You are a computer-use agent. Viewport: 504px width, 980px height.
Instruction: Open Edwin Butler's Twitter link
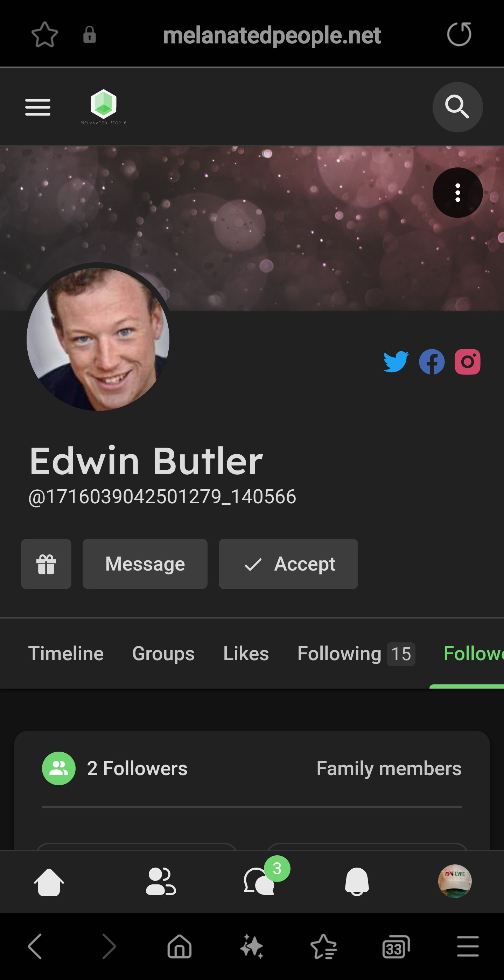(395, 361)
